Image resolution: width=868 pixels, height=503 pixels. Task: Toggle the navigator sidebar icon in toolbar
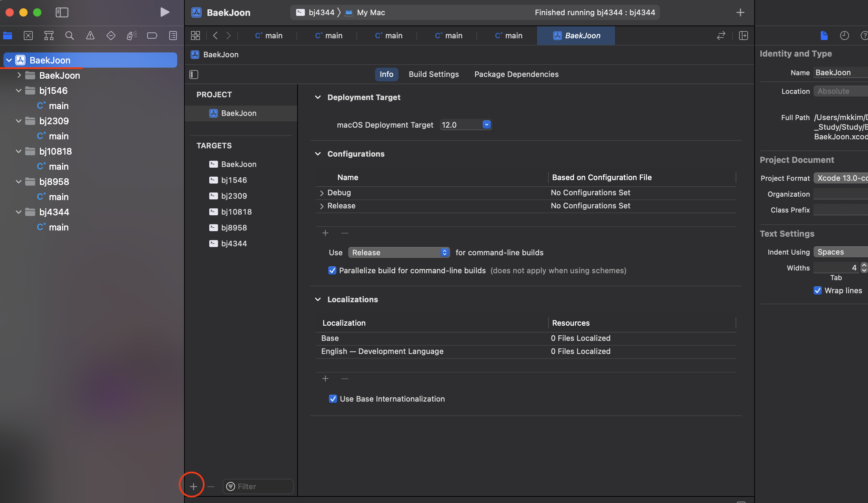[62, 12]
